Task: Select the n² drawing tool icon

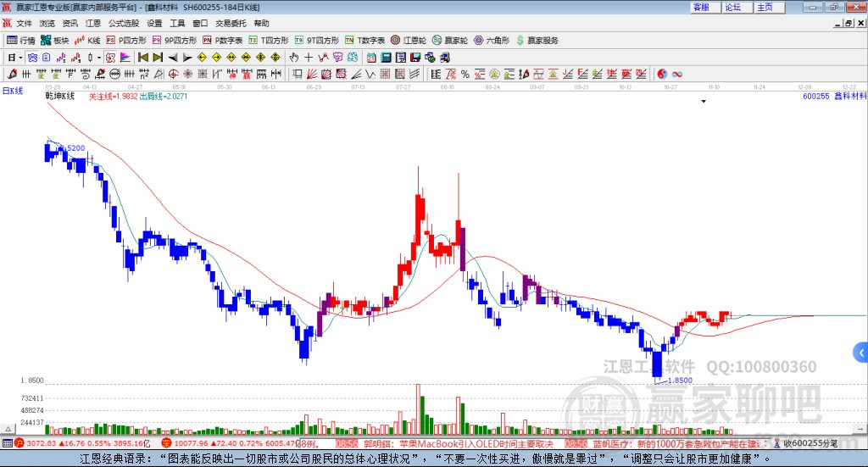Action: 144,74
